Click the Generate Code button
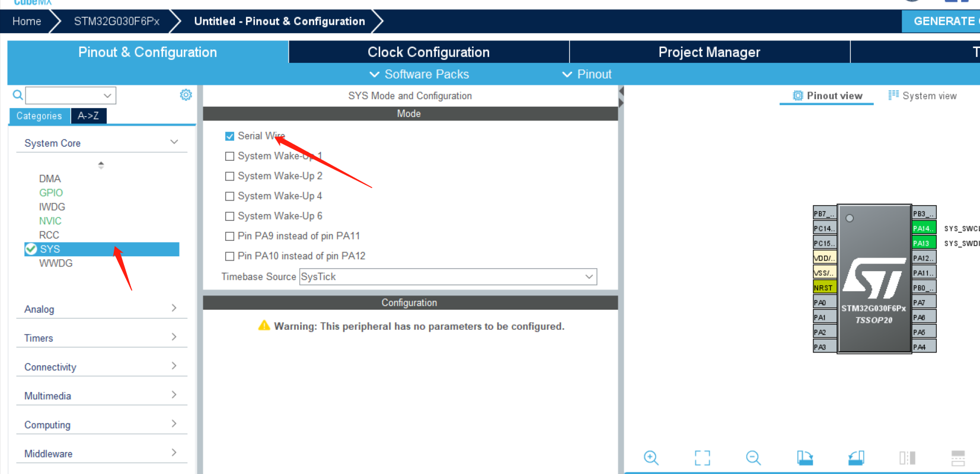 [941, 21]
